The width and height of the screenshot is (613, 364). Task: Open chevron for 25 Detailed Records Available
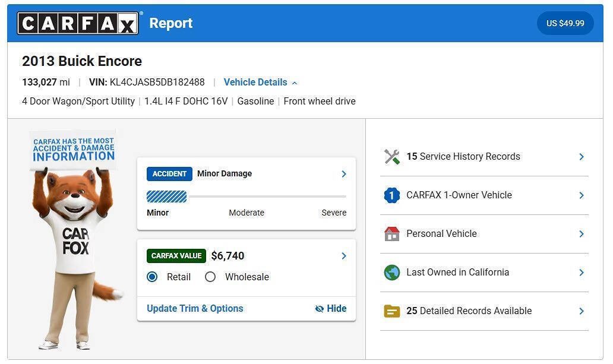[582, 311]
